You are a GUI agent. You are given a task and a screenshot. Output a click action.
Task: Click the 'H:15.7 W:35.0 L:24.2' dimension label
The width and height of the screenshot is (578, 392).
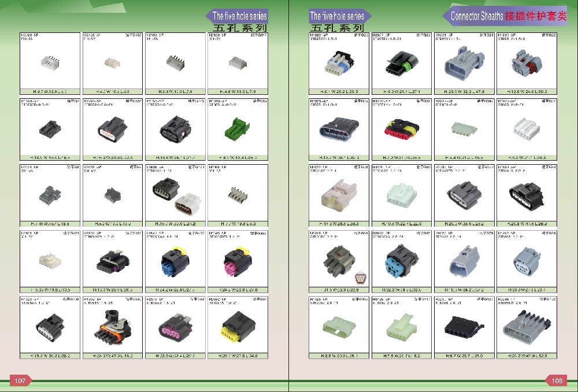click(175, 224)
